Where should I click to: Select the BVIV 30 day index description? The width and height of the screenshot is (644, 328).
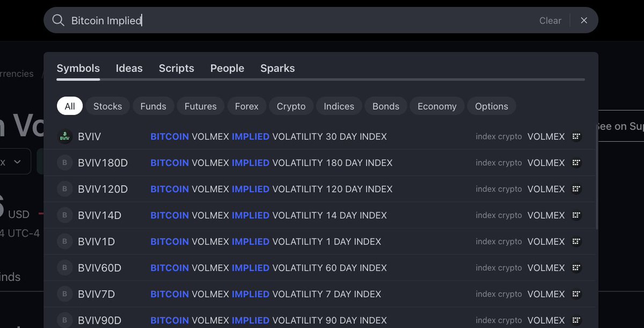tap(268, 137)
